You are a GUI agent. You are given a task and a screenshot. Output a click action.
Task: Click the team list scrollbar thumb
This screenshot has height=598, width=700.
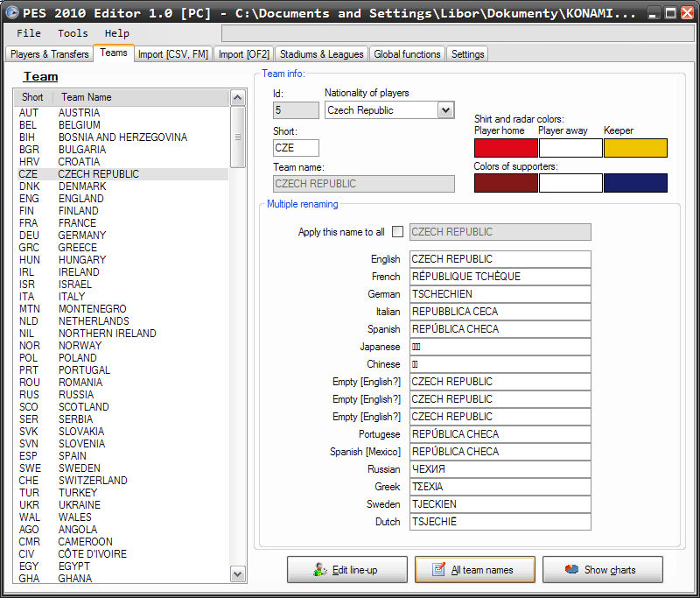pos(237,137)
